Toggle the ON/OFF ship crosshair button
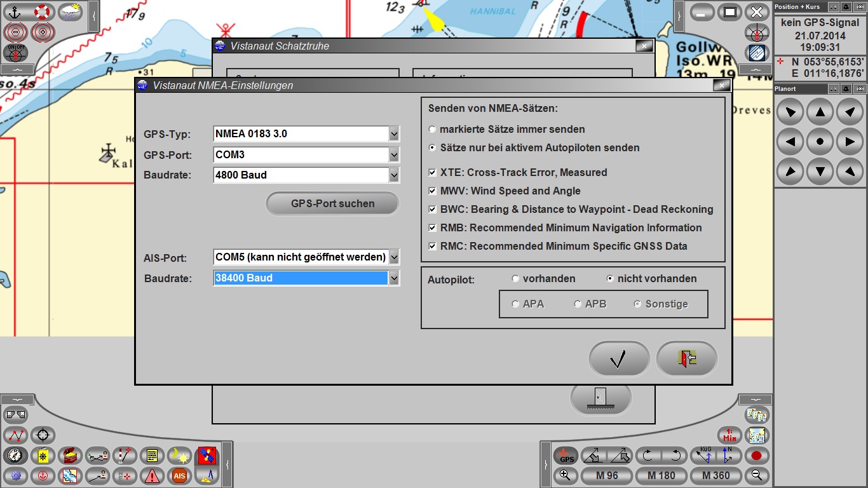The height and width of the screenshot is (488, 868). tap(16, 52)
